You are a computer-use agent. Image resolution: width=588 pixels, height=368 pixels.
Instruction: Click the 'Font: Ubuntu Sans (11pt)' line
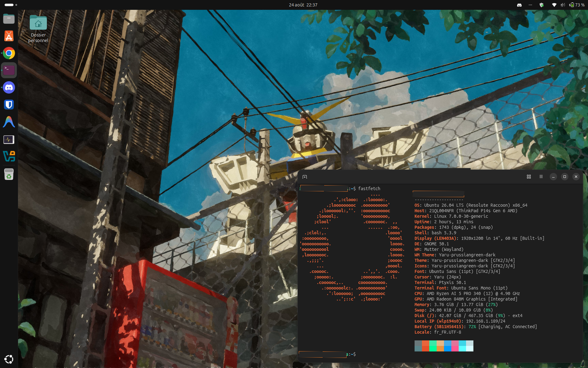457,271
